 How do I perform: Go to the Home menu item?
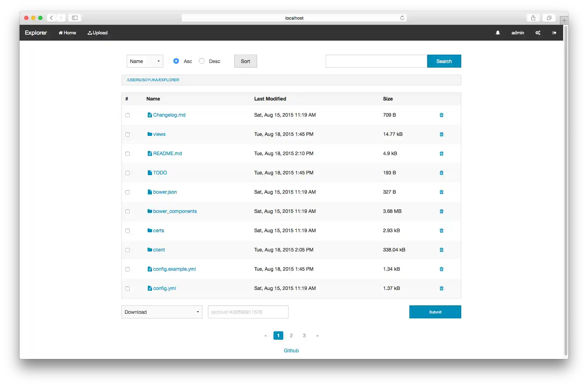point(67,33)
